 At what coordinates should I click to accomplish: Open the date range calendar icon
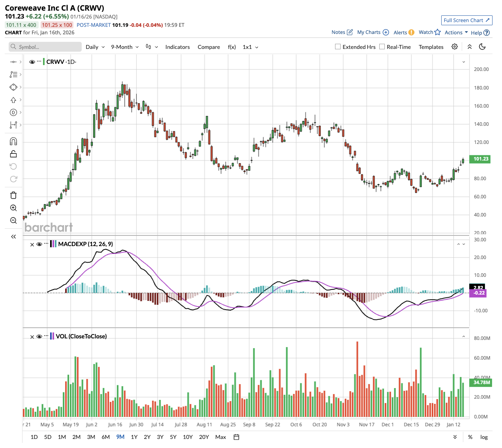point(236,437)
